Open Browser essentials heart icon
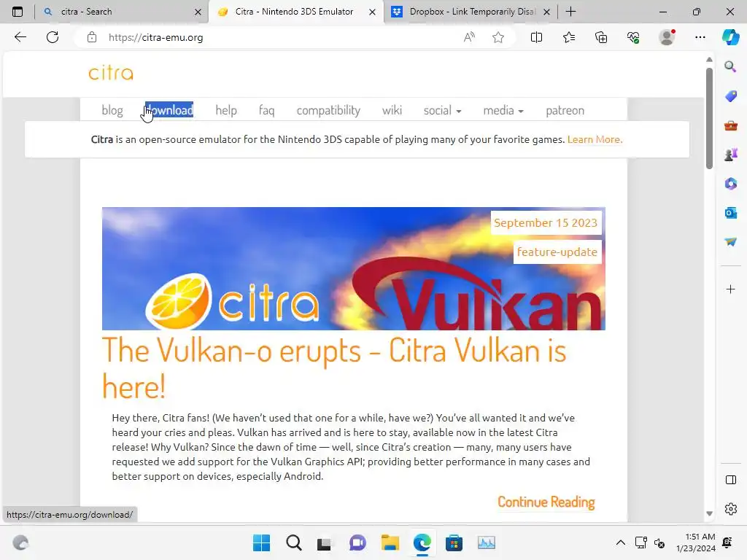 coord(633,37)
